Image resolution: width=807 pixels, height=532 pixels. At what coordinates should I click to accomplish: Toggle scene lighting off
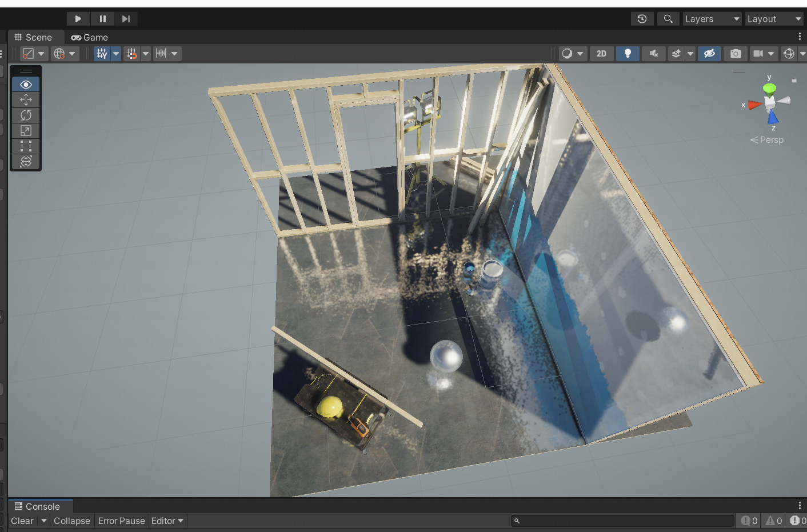coord(628,53)
